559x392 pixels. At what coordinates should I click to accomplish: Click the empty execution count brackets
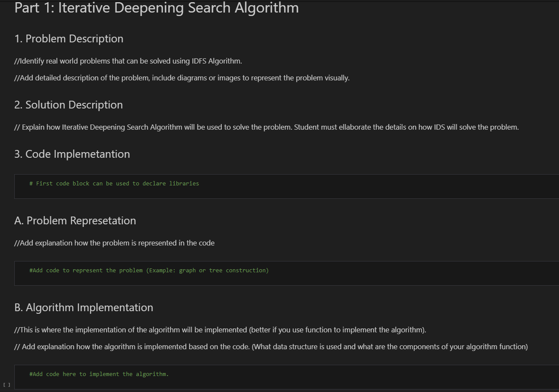click(6, 385)
